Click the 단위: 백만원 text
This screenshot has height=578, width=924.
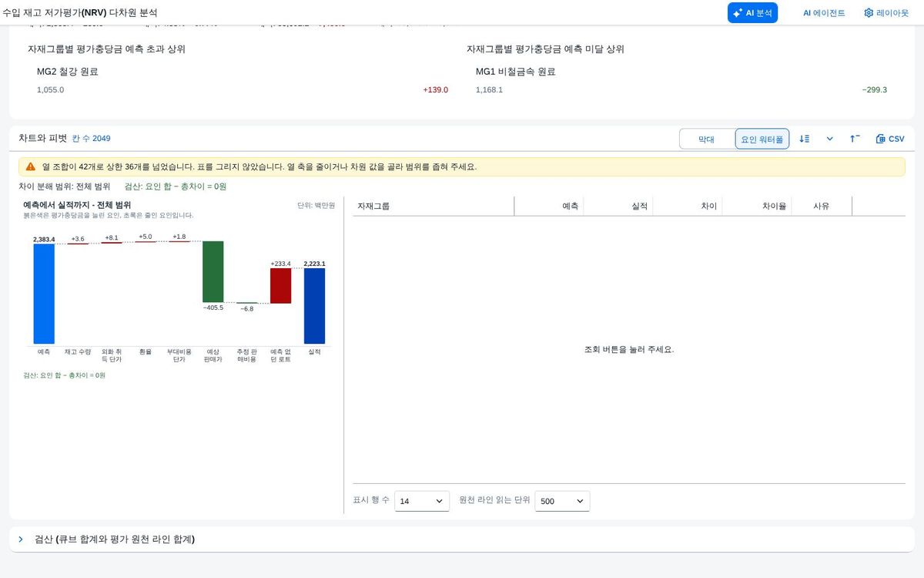click(x=316, y=205)
